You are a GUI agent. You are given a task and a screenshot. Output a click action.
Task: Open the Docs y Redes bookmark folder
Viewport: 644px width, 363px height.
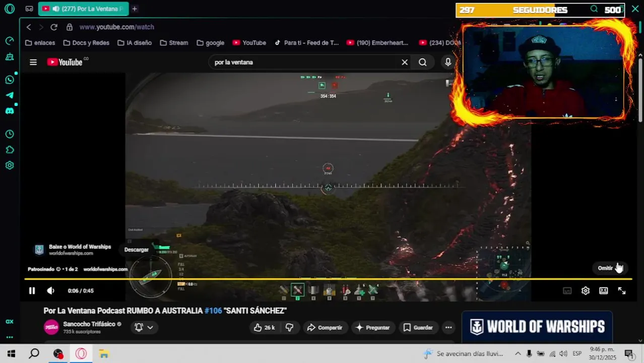point(86,43)
